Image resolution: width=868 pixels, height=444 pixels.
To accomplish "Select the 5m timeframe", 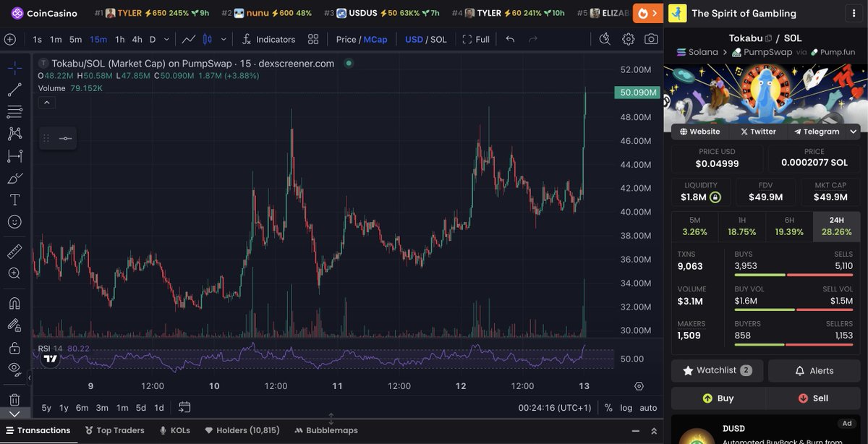I will (75, 39).
